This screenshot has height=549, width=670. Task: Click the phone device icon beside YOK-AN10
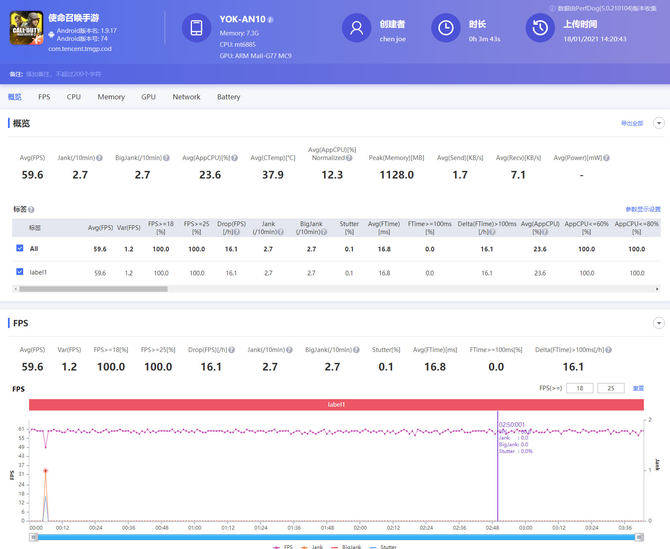pyautogui.click(x=196, y=28)
